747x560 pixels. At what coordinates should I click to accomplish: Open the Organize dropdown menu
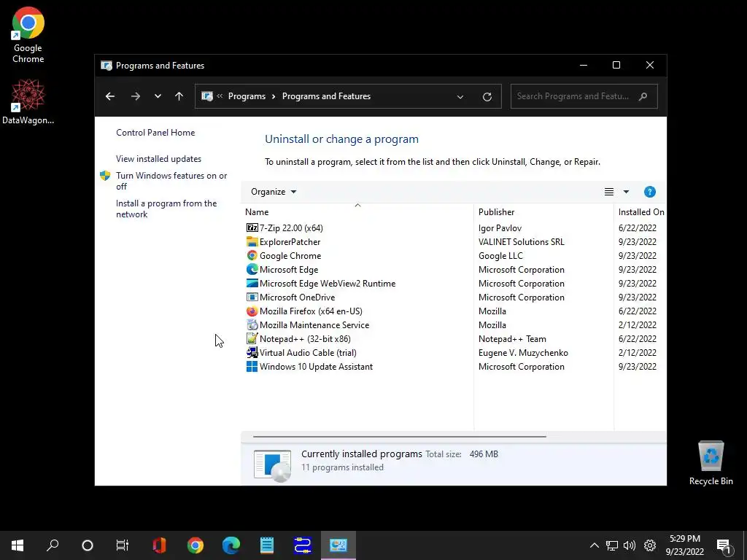pos(274,192)
